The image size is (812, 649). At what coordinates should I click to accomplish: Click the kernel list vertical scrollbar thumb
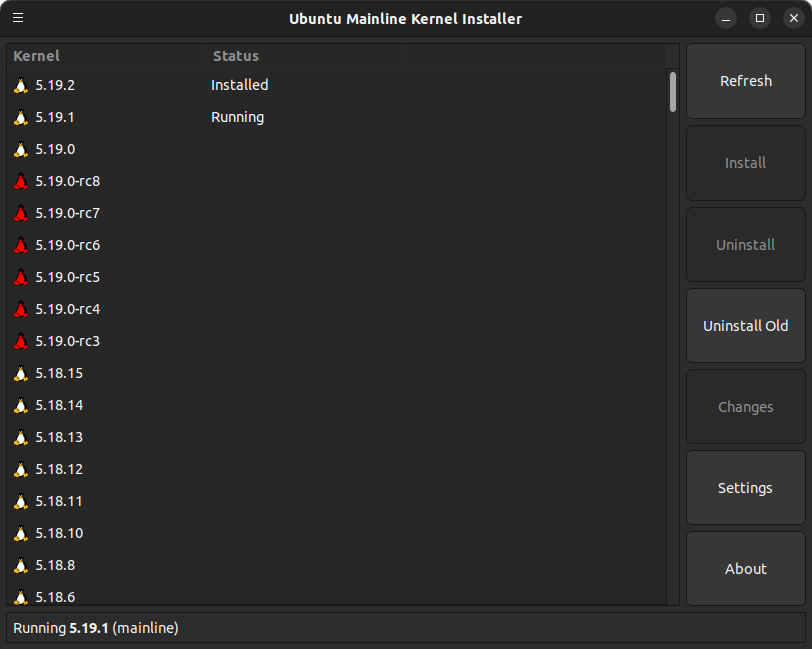tap(673, 92)
